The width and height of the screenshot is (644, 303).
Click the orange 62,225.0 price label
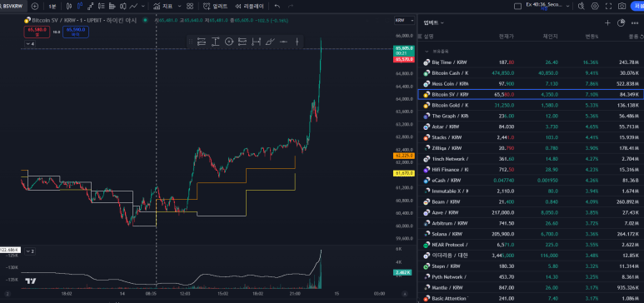(404, 156)
